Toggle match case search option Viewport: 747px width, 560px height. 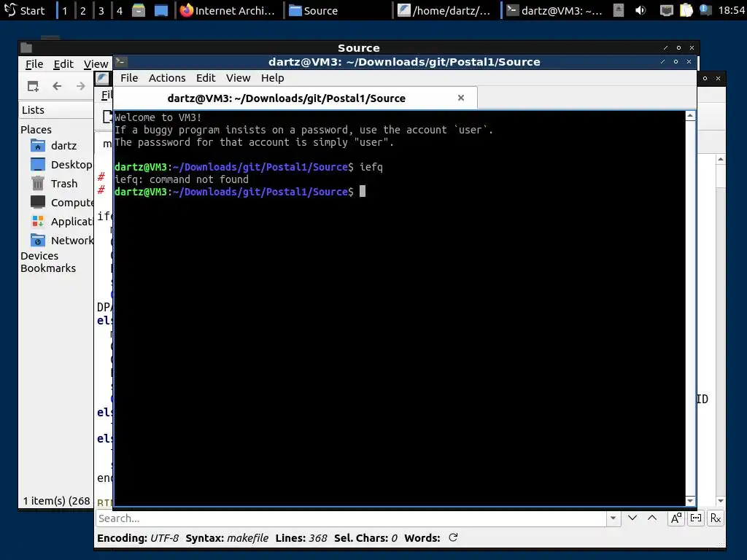(676, 518)
